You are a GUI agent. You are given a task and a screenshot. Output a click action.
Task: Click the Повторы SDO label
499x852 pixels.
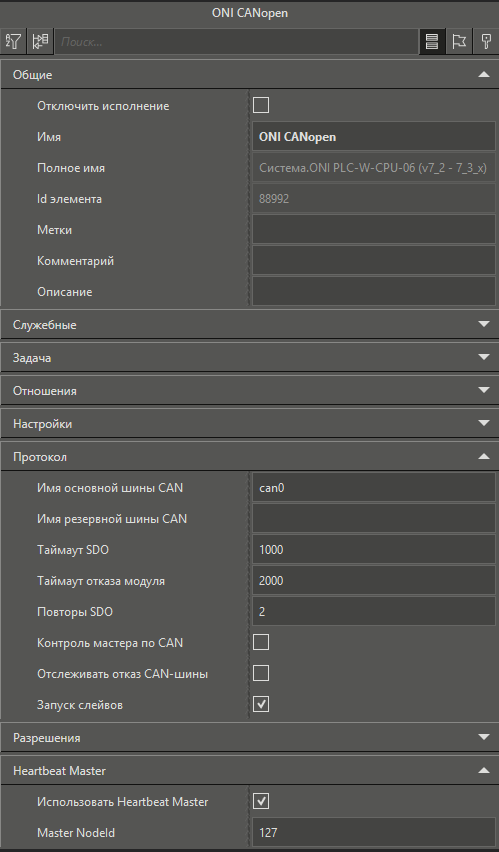tap(74, 612)
